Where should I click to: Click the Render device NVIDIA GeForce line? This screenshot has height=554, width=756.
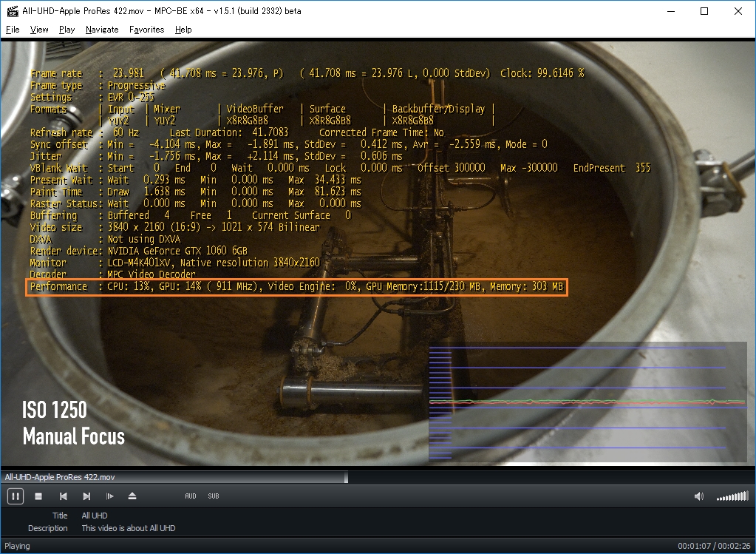[139, 251]
